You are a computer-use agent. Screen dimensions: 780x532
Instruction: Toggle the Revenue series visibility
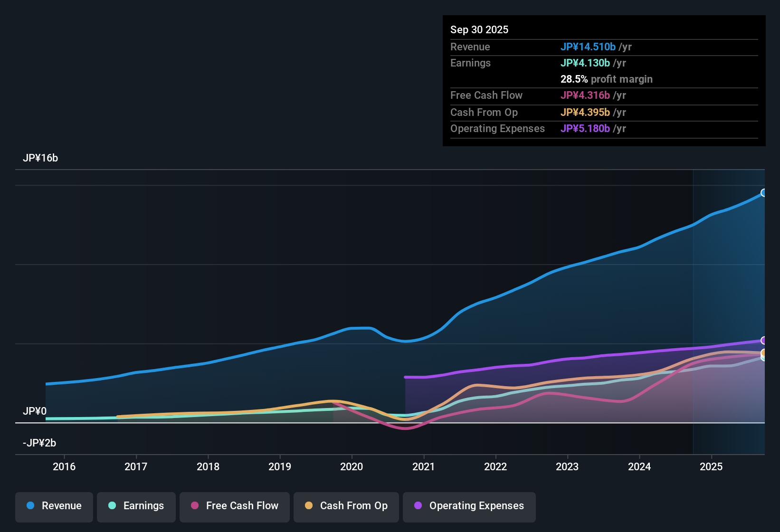pyautogui.click(x=54, y=506)
